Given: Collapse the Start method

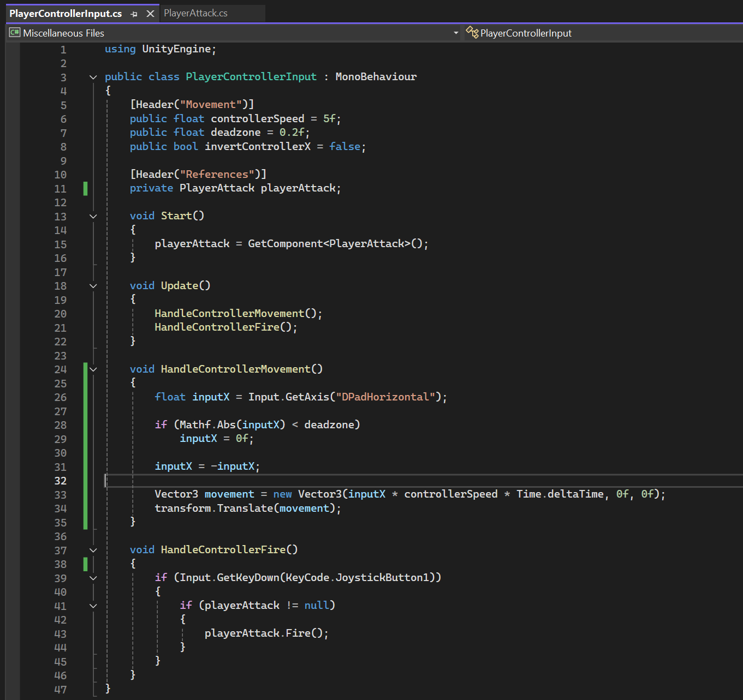Looking at the screenshot, I should [93, 217].
